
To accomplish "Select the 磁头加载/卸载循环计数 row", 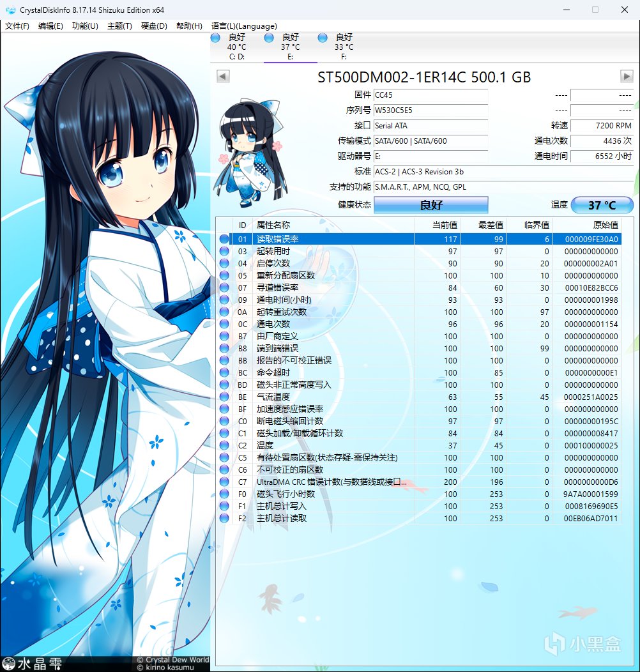I will tap(419, 433).
